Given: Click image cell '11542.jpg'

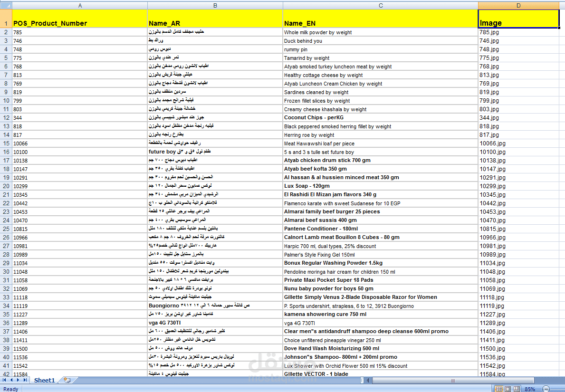Looking at the screenshot, I should click(518, 366).
